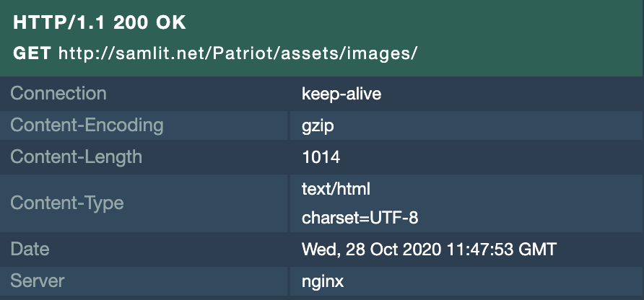Select the Date header name
The height and width of the screenshot is (300, 644).
tap(30, 250)
